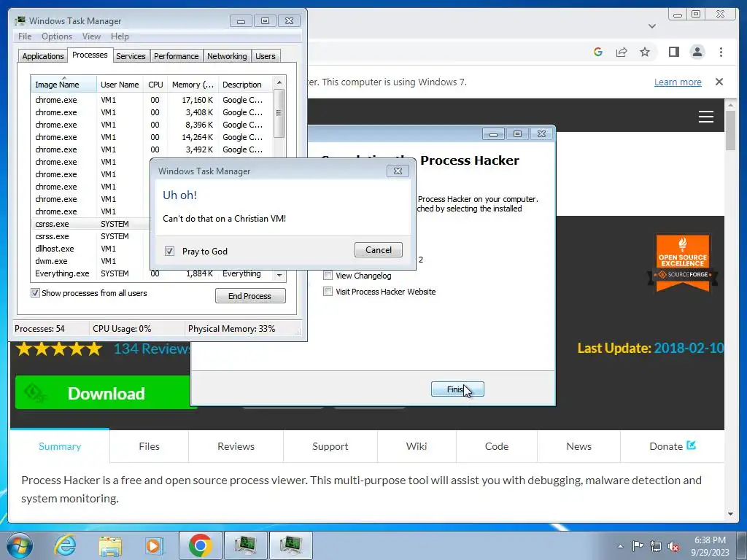The height and width of the screenshot is (560, 747).
Task: Check the View Changelog option
Action: click(x=328, y=275)
